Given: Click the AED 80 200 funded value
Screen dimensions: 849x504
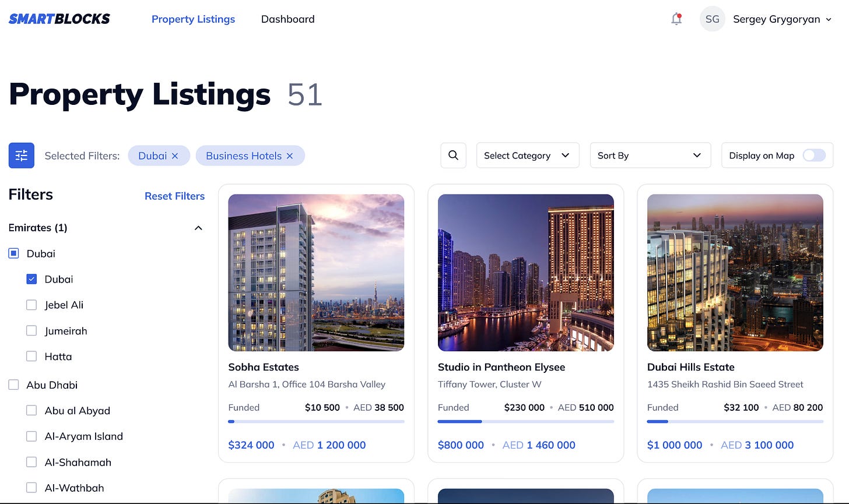Looking at the screenshot, I should tap(798, 407).
